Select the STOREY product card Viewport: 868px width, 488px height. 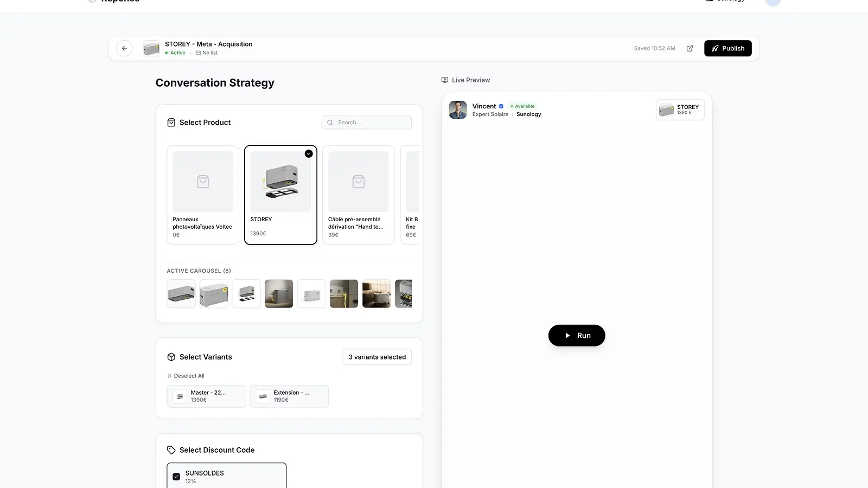[280, 195]
